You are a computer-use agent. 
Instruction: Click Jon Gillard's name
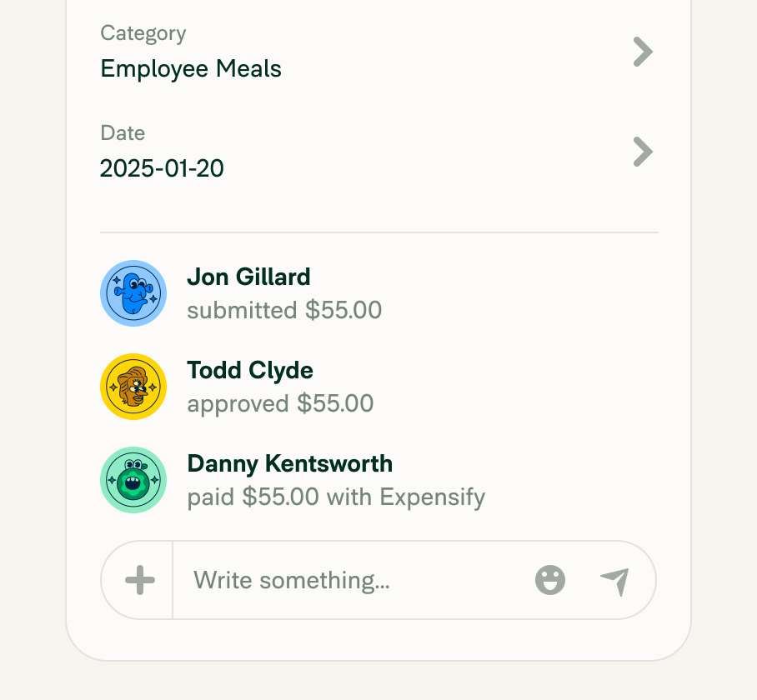pyautogui.click(x=248, y=277)
